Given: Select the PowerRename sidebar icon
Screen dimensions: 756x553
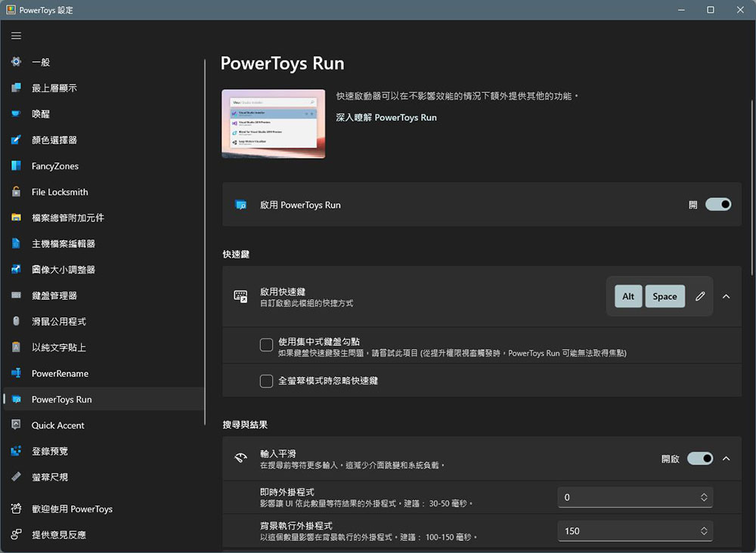Looking at the screenshot, I should 16,373.
